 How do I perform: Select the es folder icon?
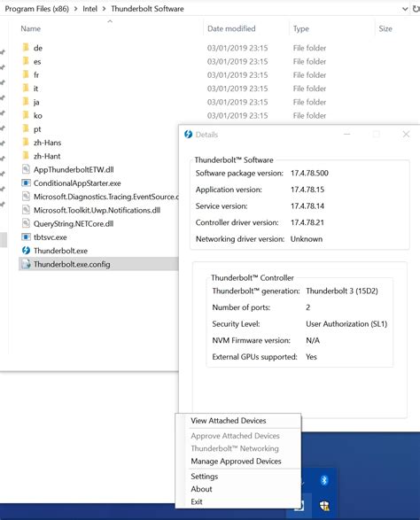coord(26,61)
